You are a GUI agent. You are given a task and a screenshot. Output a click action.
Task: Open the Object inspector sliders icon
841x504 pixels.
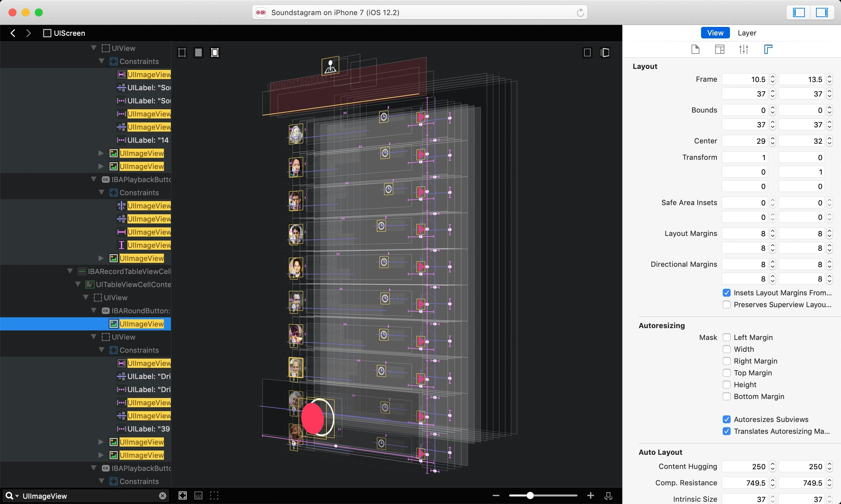click(744, 49)
